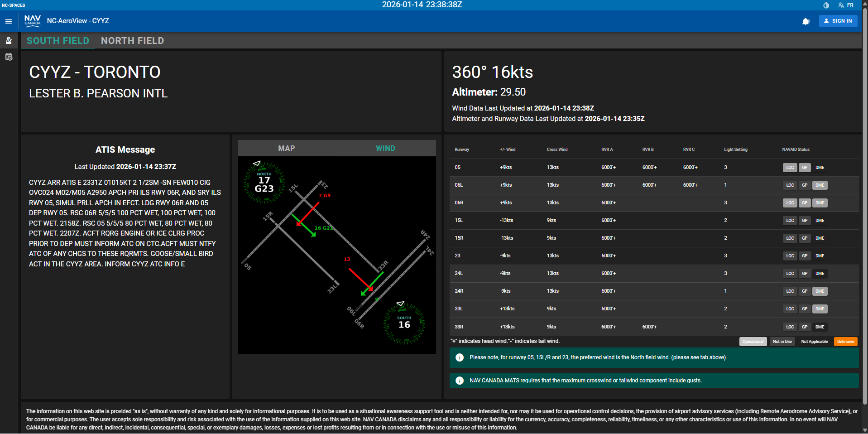Open the hamburger navigation menu

click(x=9, y=21)
